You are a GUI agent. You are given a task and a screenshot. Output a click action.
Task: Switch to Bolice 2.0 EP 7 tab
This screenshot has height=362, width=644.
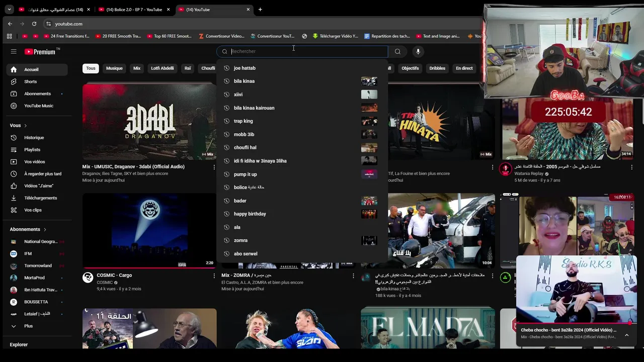134,10
